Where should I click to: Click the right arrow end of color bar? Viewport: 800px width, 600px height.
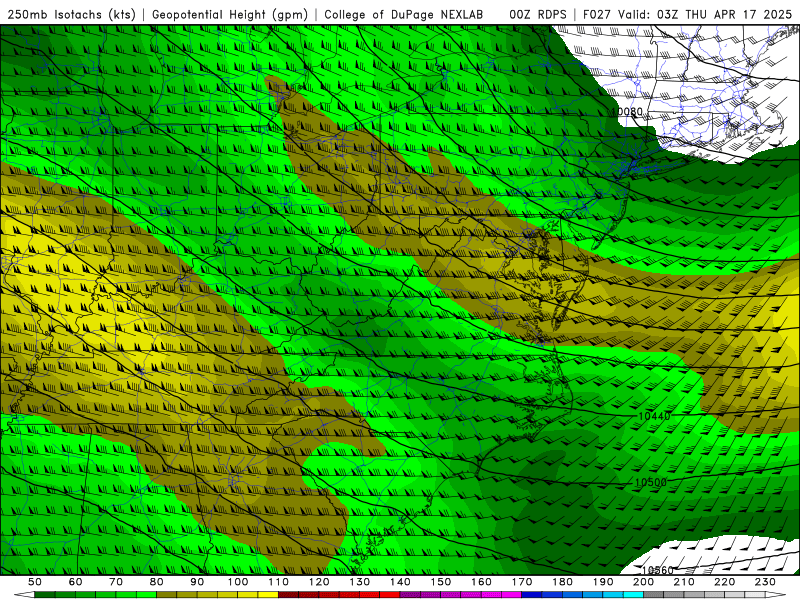[x=776, y=595]
